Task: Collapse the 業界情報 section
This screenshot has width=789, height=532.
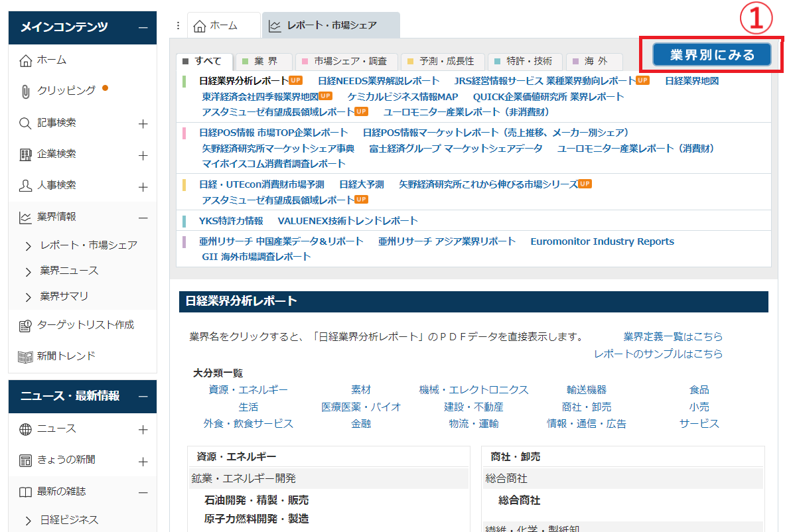Action: tap(143, 218)
